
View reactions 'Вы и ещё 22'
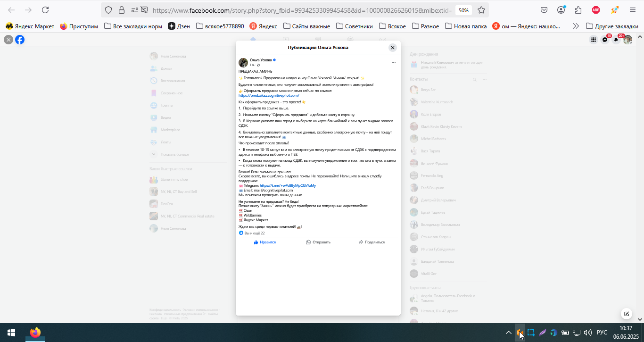(x=252, y=233)
